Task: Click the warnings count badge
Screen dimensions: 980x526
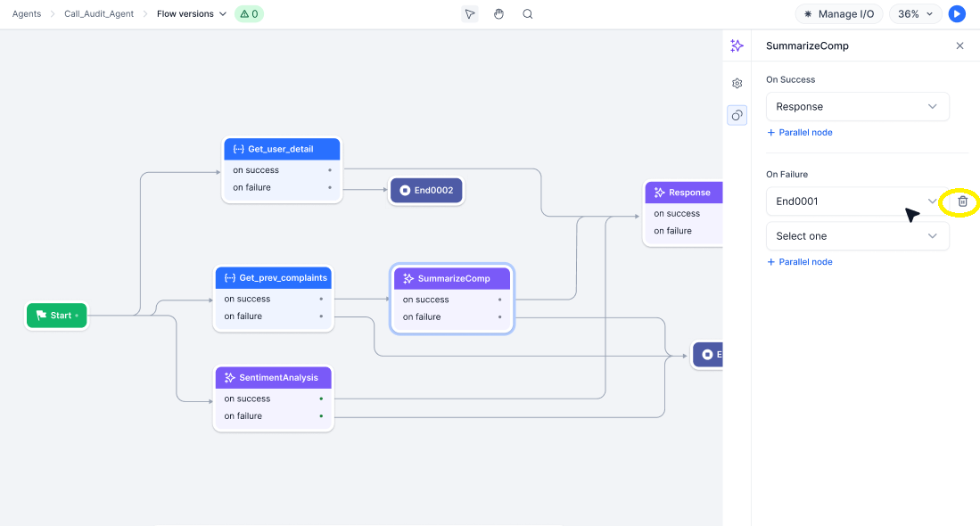Action: tap(249, 14)
